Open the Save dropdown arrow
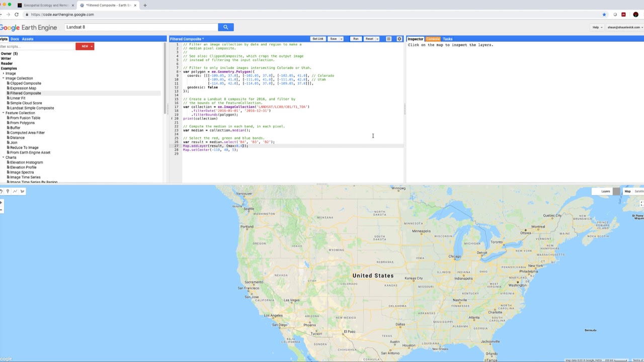 341,39
